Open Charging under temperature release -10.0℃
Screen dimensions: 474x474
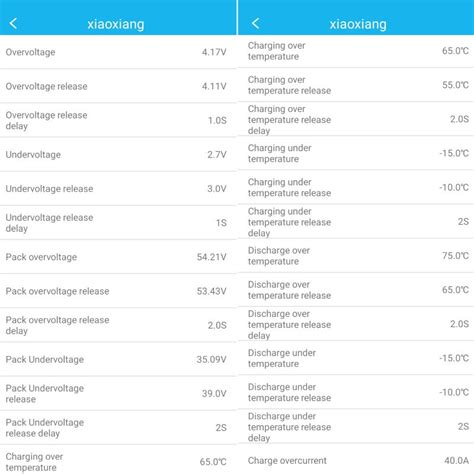coord(356,187)
